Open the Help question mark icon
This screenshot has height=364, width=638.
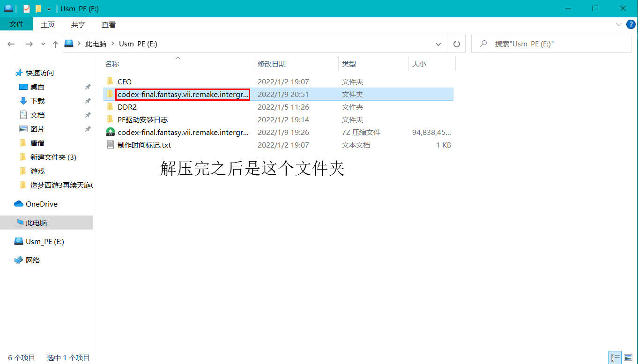(630, 24)
